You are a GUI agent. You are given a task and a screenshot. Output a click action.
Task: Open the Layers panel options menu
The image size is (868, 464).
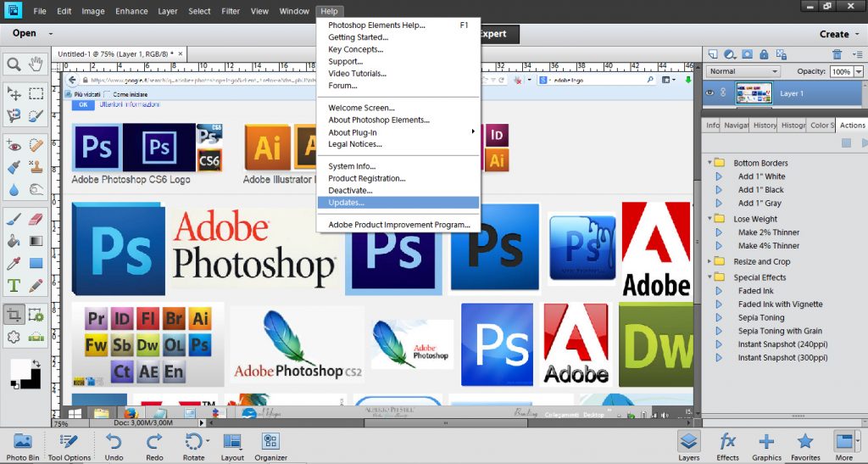[858, 54]
